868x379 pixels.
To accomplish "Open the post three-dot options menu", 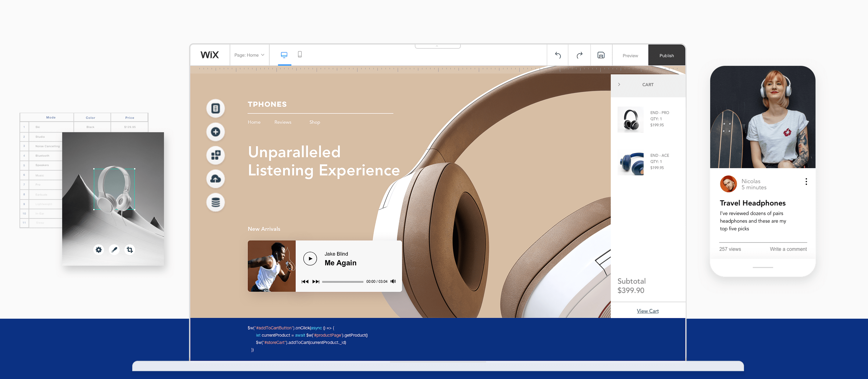I will (x=806, y=182).
